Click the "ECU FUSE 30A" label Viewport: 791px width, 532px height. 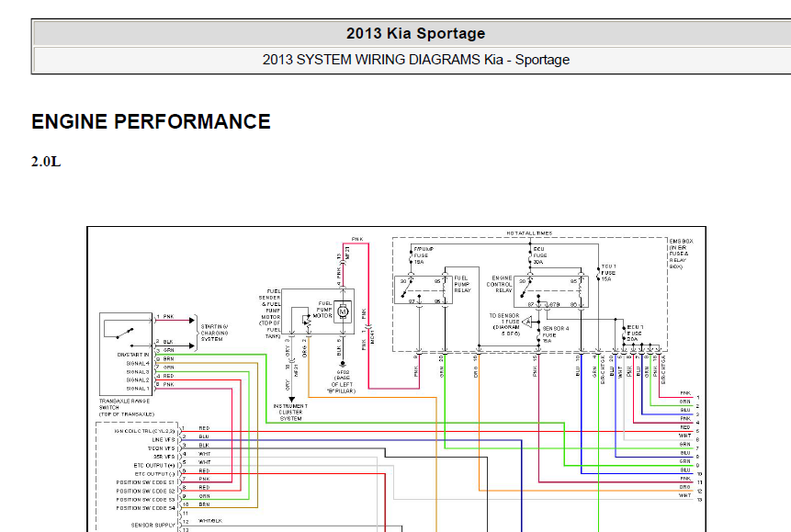click(539, 255)
